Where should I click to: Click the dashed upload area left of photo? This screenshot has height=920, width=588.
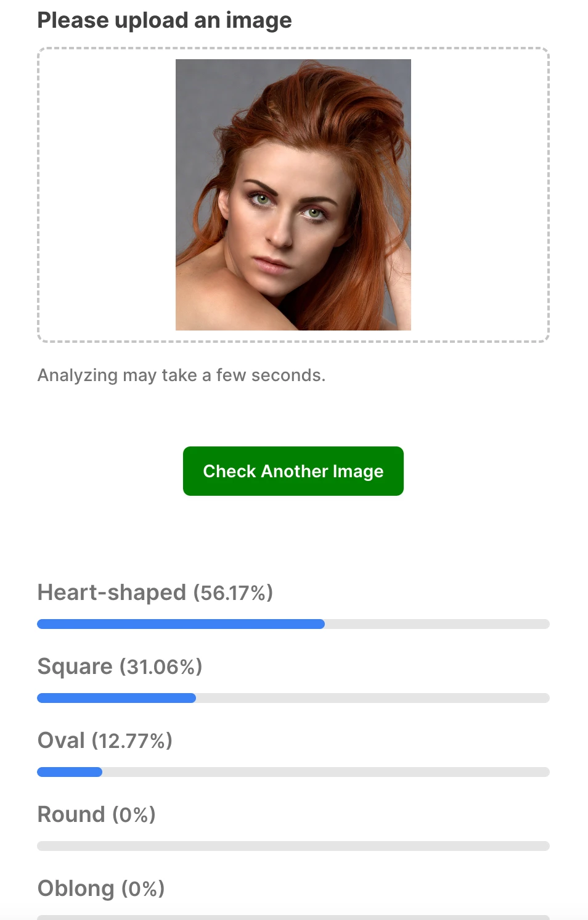107,195
